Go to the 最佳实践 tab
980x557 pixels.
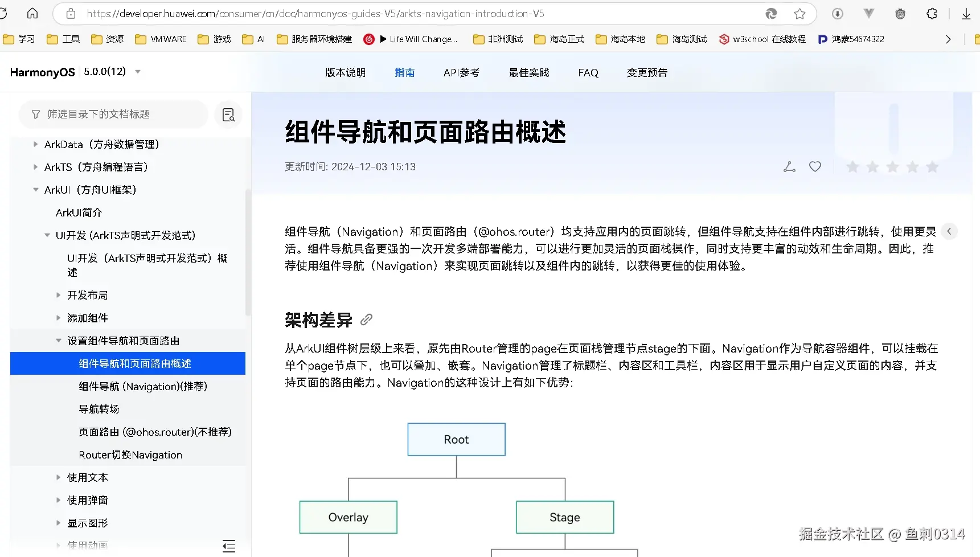pyautogui.click(x=528, y=72)
